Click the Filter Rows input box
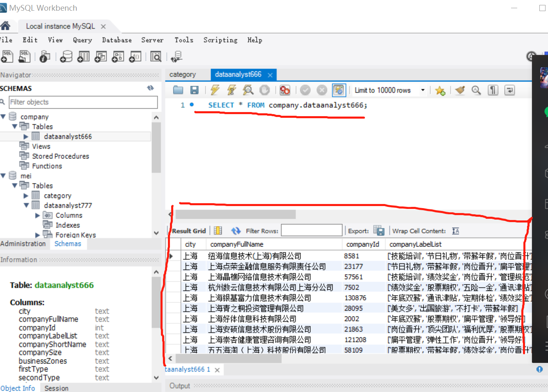 [311, 230]
